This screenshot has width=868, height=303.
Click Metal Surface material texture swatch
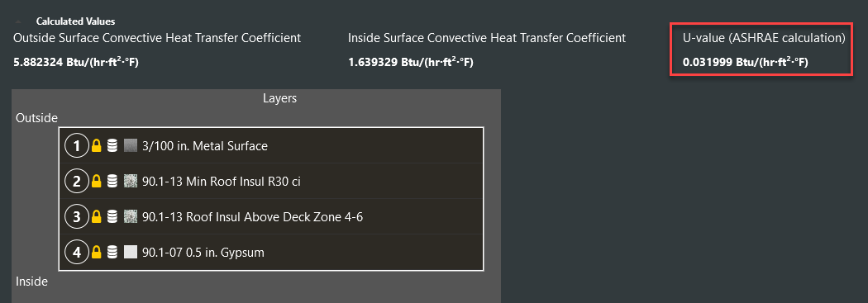click(130, 146)
